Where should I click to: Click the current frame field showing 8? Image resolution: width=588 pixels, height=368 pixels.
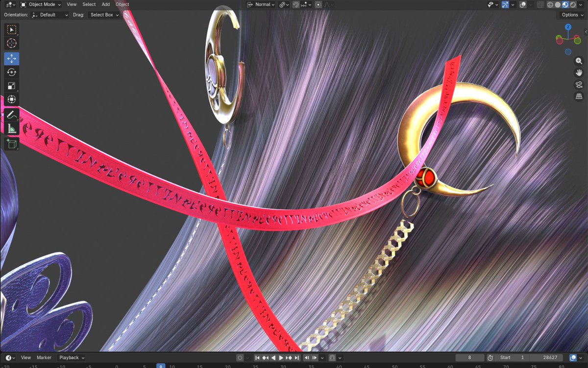pyautogui.click(x=469, y=358)
